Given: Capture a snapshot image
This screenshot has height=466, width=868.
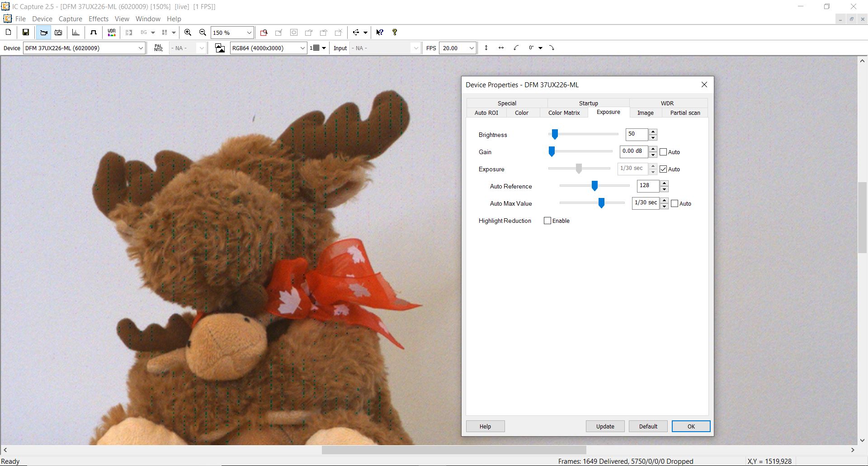Looking at the screenshot, I should pos(58,32).
